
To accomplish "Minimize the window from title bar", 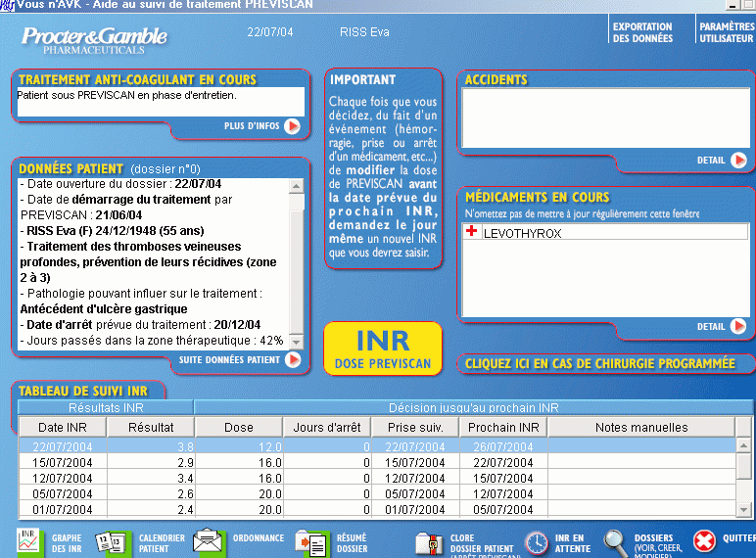I will pos(732,5).
